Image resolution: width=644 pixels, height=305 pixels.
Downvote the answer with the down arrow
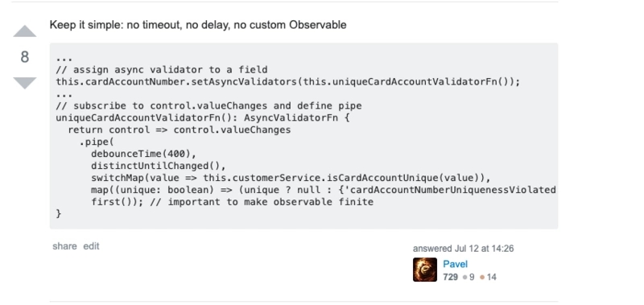25,83
